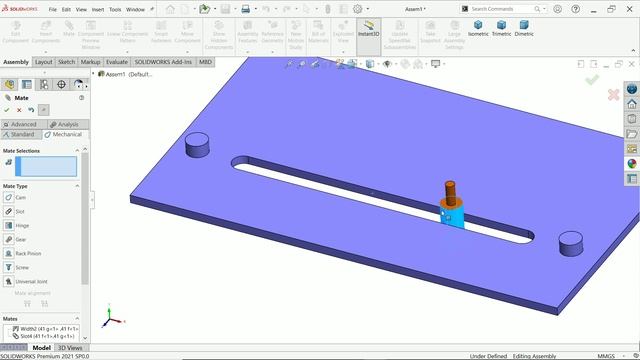Switch to the SOLIDWORKS Add-Ins tab
Screen dimensions: 640x360
163,62
